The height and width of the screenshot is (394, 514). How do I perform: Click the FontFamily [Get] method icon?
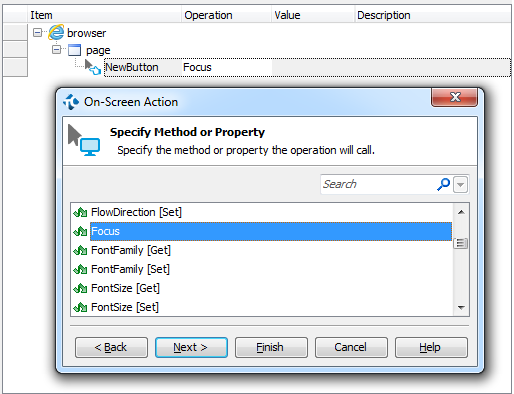(80, 250)
